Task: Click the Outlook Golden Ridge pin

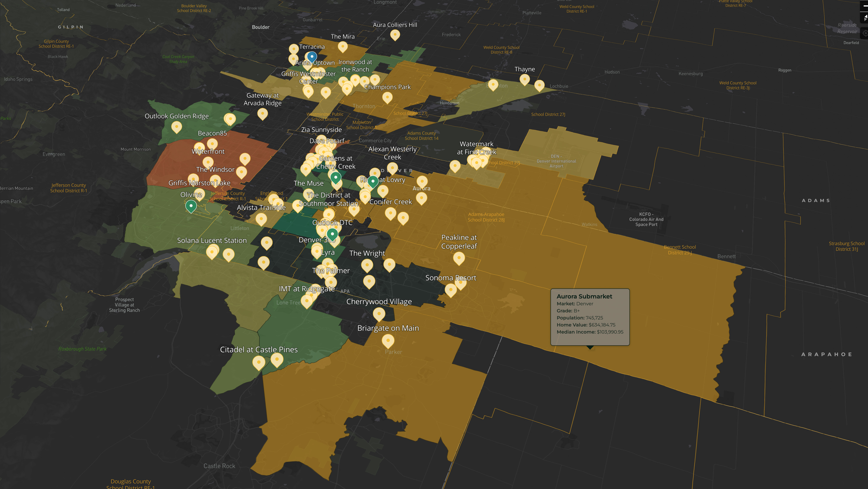Action: point(177,126)
